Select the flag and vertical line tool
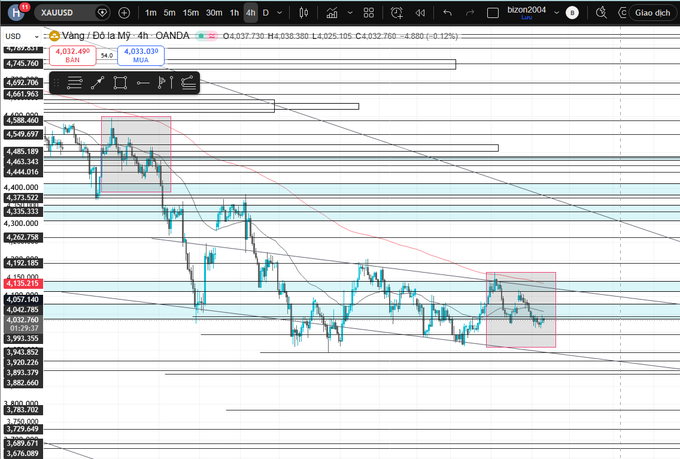Image resolution: width=680 pixels, height=459 pixels. [165, 82]
